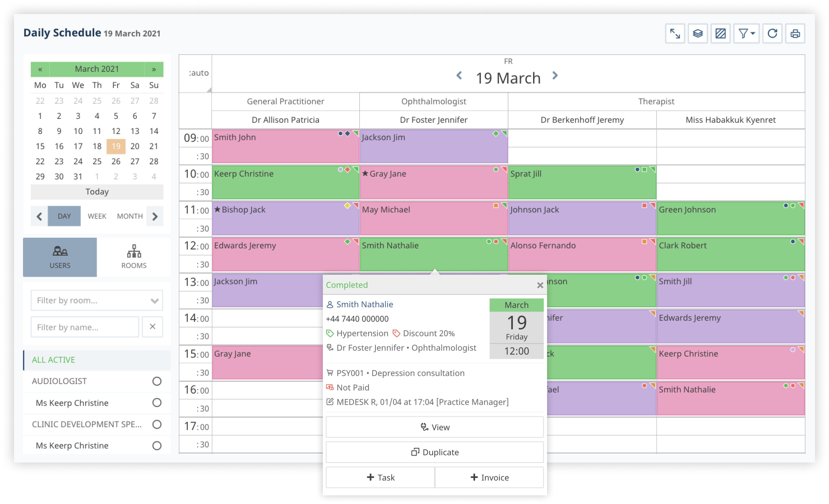Click the left arrow beside DAY
Image resolution: width=829 pixels, height=504 pixels.
pyautogui.click(x=39, y=216)
